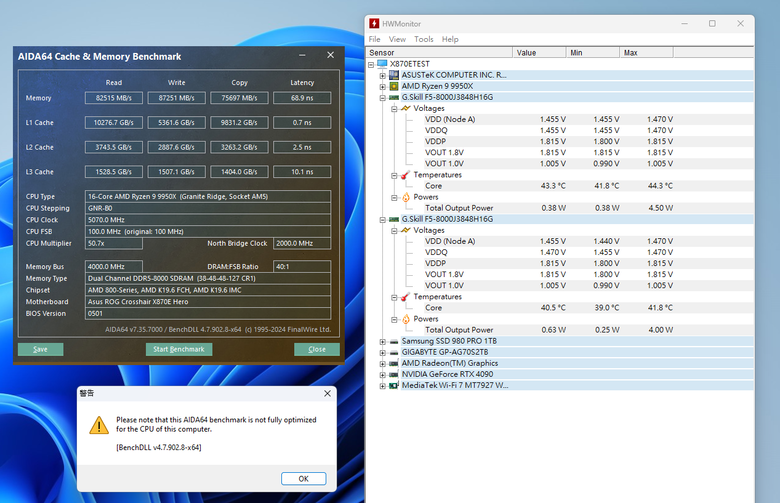
Task: Click the MediaTek Wi-Fi 7 adapter icon
Action: [x=394, y=386]
